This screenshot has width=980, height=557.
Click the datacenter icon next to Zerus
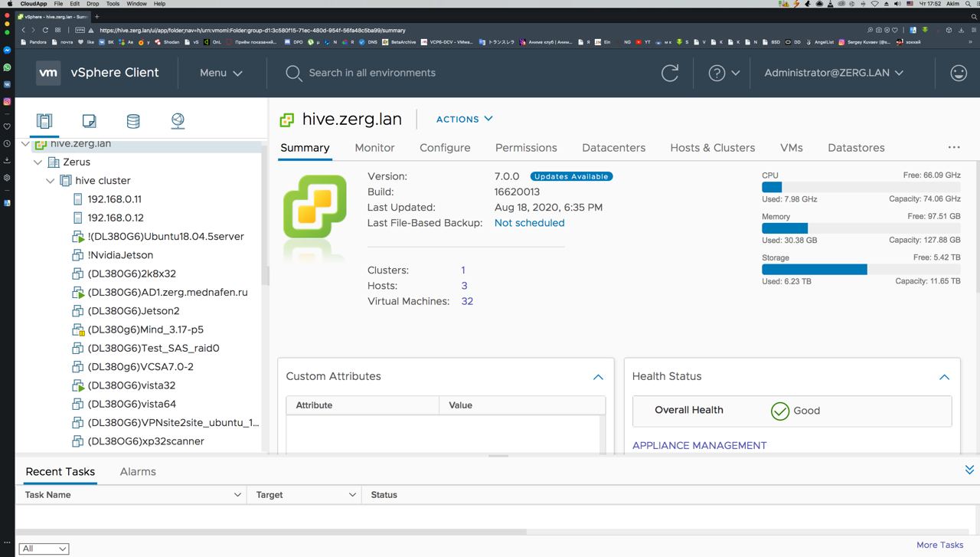54,162
